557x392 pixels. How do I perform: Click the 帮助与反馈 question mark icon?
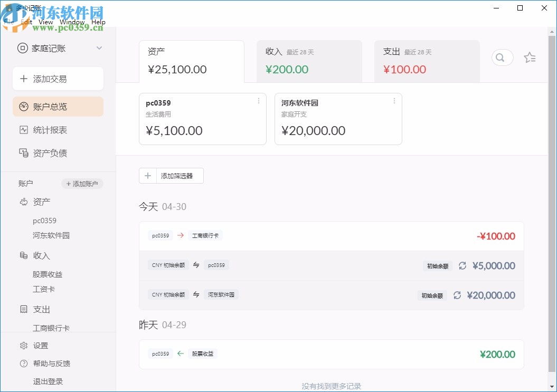click(x=23, y=364)
